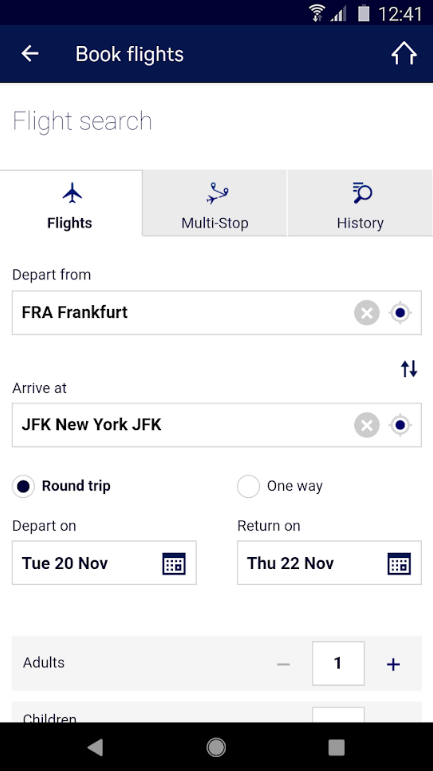Decrease the Adults count with minus
The image size is (433, 771).
pyautogui.click(x=284, y=664)
